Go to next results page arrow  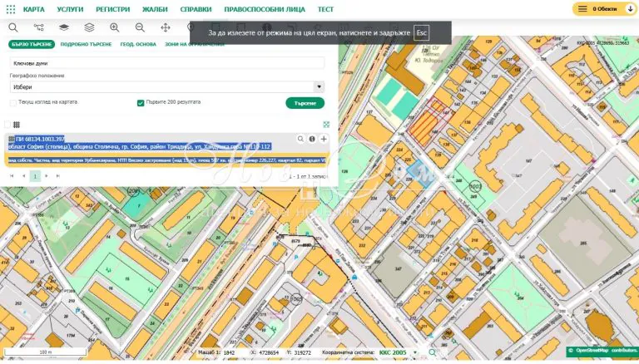[48, 176]
